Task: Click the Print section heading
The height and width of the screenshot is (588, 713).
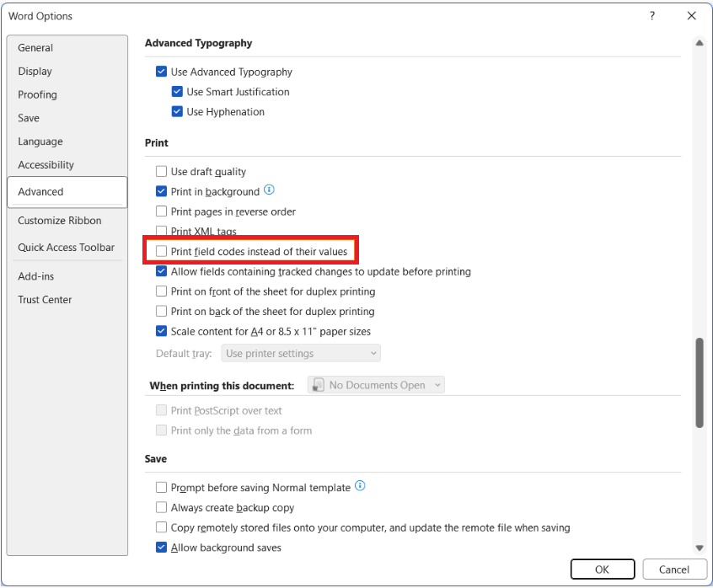Action: click(x=157, y=142)
